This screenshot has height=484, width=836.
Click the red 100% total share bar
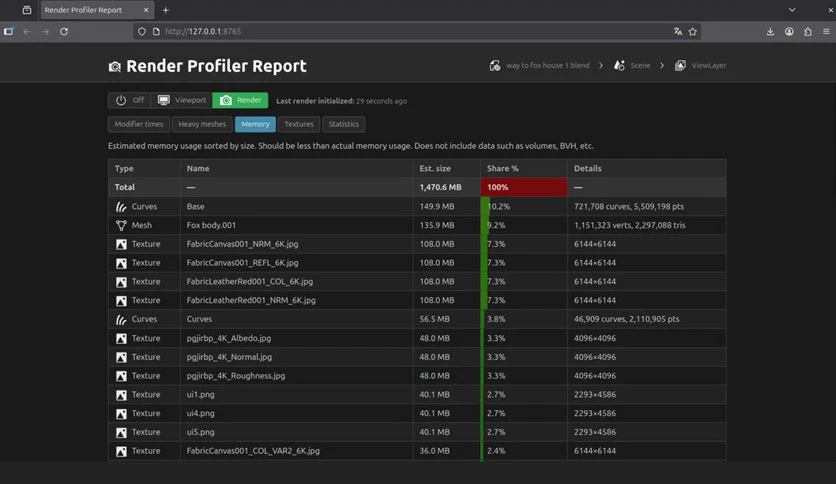tap(524, 187)
